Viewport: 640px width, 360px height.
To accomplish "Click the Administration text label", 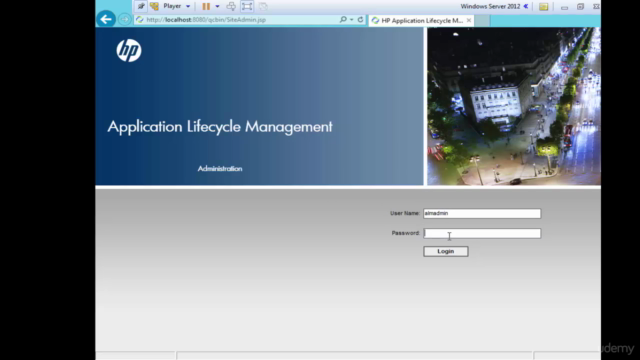I will (220, 169).
